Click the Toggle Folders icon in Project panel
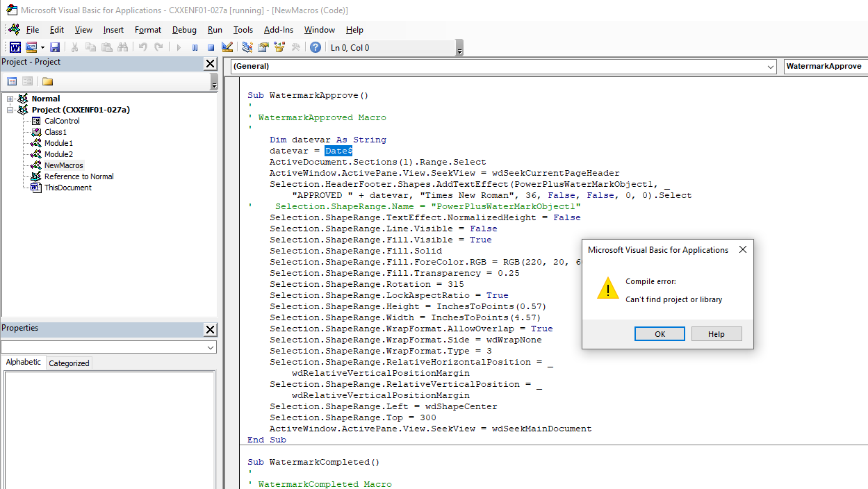The height and width of the screenshot is (489, 868). pos(48,81)
